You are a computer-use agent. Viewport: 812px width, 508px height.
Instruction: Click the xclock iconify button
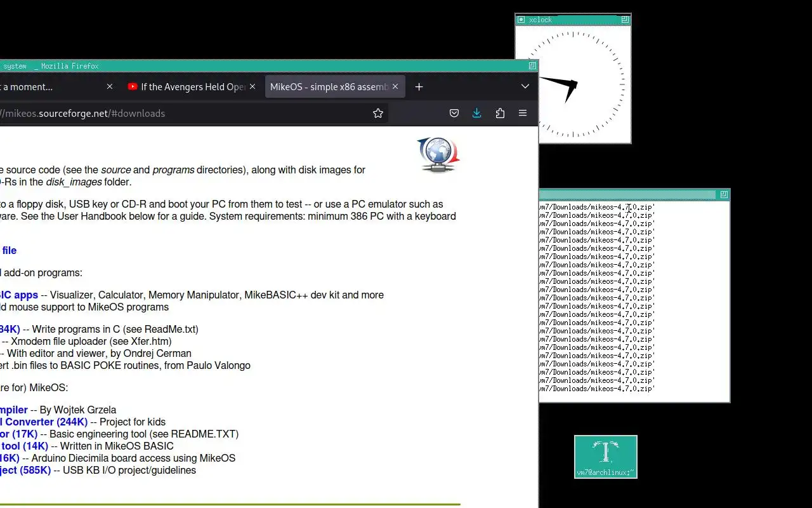(521, 20)
